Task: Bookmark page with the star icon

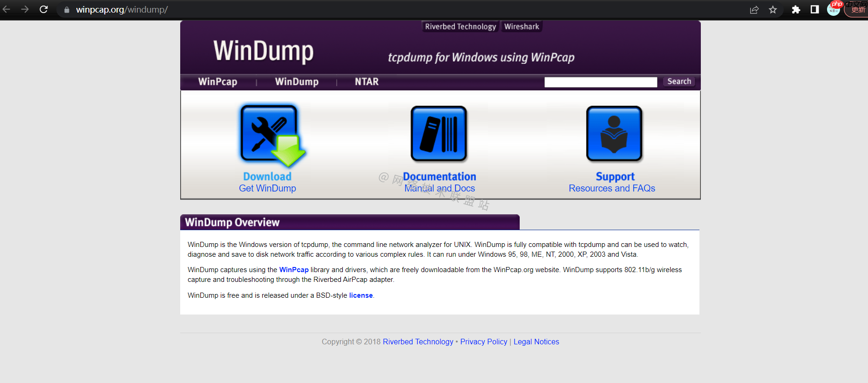Action: coord(773,10)
